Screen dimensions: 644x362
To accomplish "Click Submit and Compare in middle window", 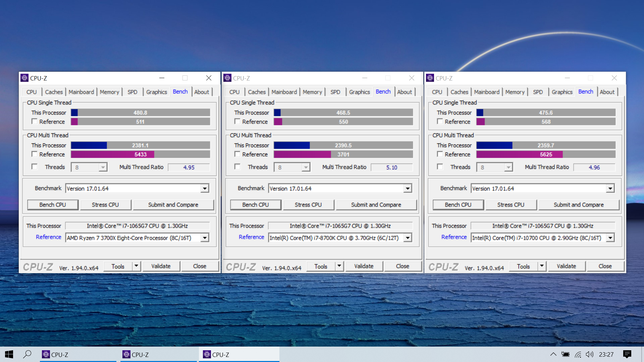I will click(376, 205).
